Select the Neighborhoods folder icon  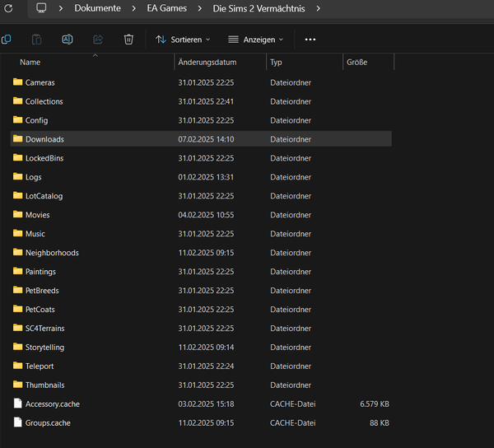coord(17,252)
